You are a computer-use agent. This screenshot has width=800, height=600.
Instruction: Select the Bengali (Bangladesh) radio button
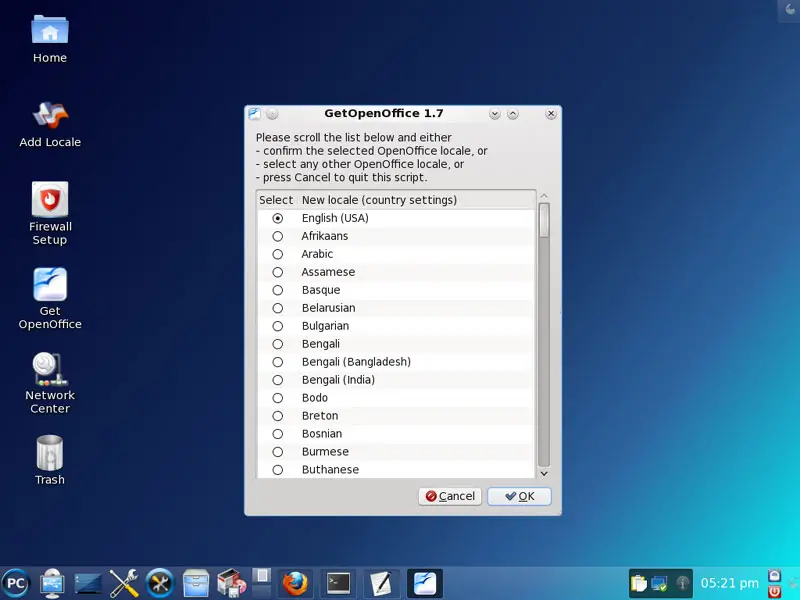tap(278, 362)
